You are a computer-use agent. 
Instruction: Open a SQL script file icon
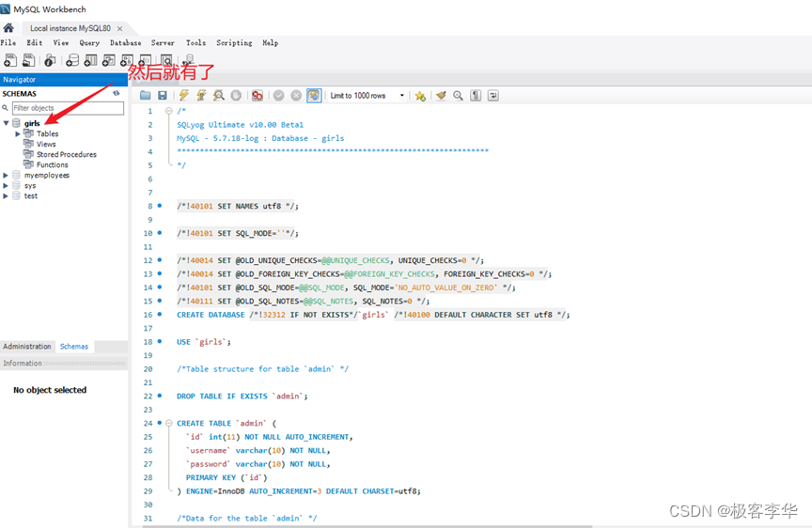pos(146,96)
